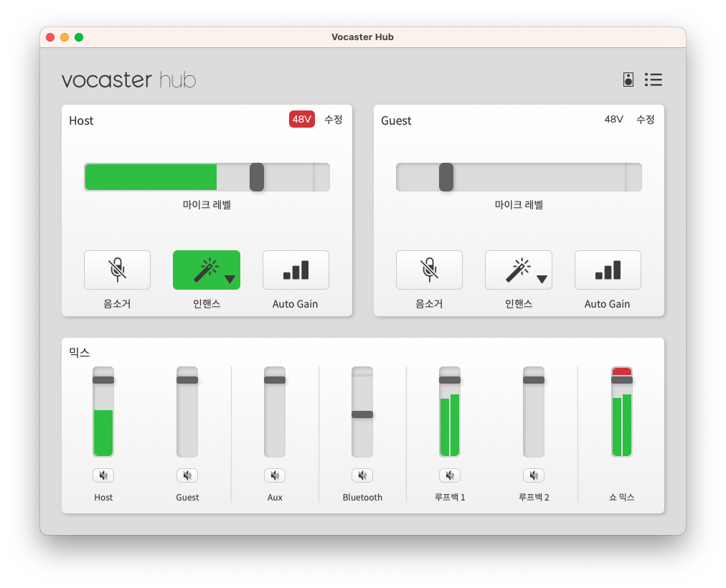Click the vocaster hub logo
Viewport: 726px width, 588px height.
click(x=128, y=80)
